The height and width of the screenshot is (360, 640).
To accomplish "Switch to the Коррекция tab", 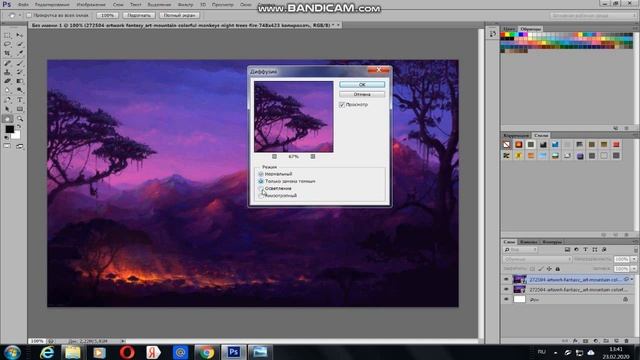I will click(516, 136).
